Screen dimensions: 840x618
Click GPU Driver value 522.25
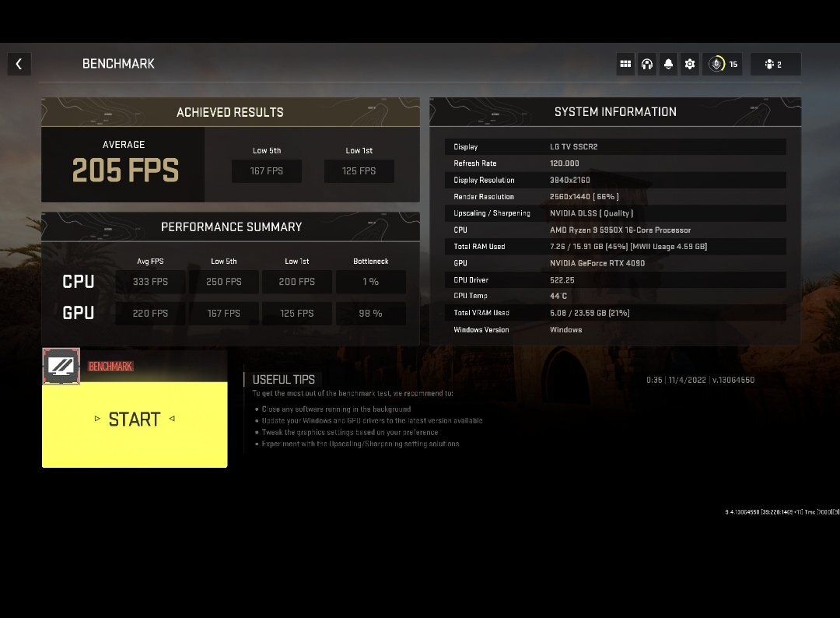coord(562,280)
